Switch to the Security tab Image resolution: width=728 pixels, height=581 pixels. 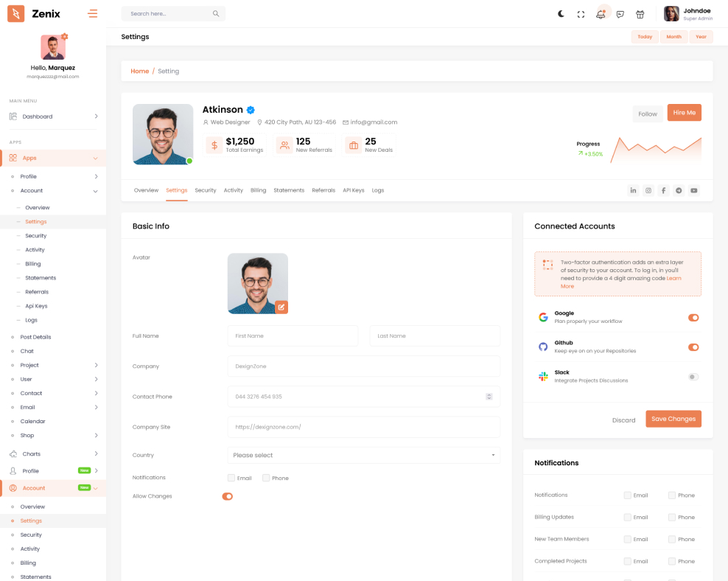click(x=206, y=190)
